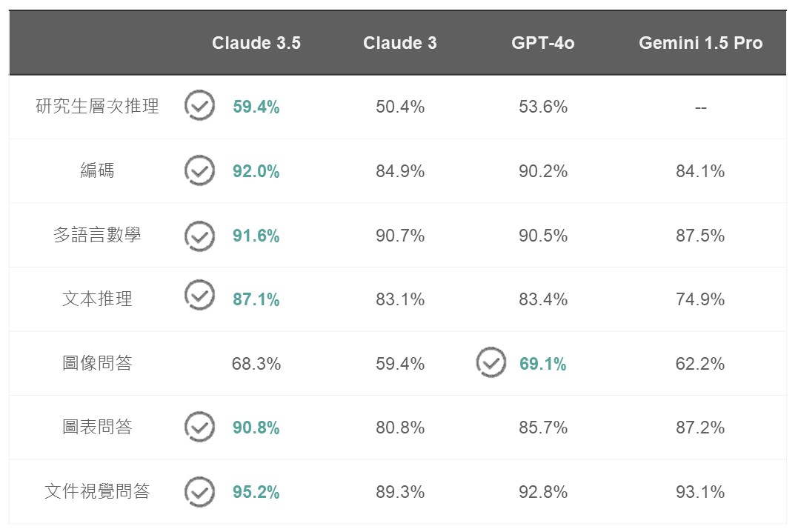
Task: Click checkmark icon next to 95.2%
Action: pyautogui.click(x=199, y=491)
